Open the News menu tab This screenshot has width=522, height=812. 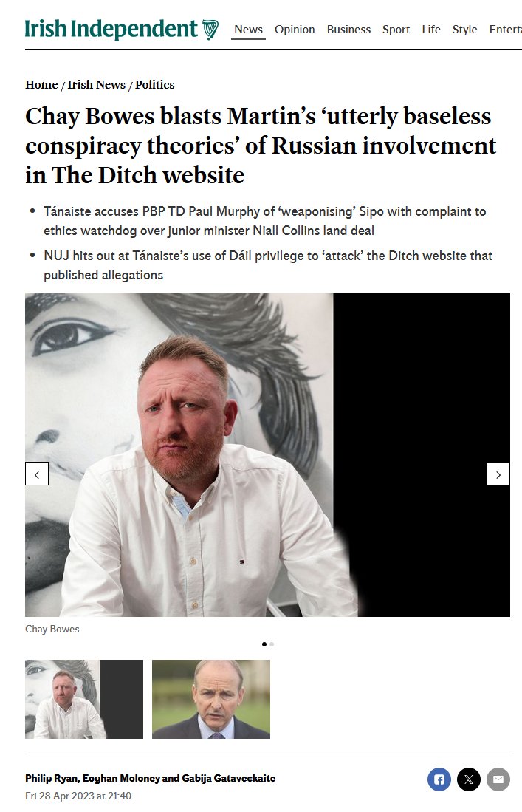click(x=248, y=30)
